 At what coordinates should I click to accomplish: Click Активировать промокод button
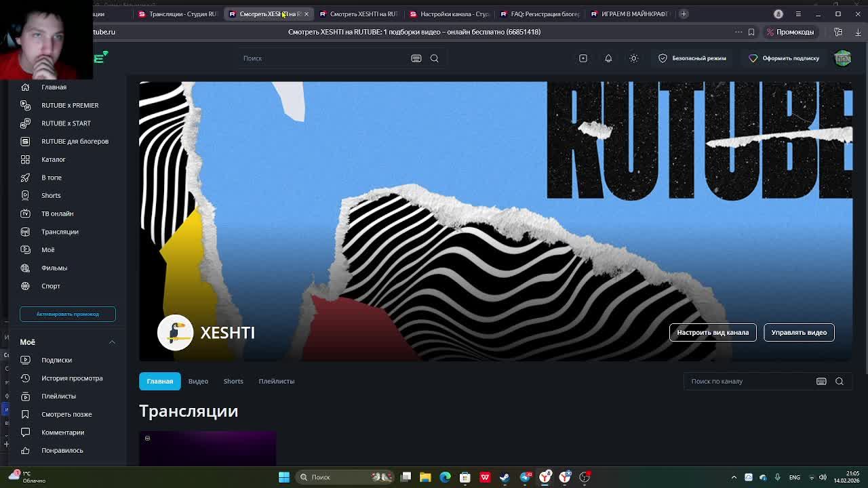click(x=68, y=314)
